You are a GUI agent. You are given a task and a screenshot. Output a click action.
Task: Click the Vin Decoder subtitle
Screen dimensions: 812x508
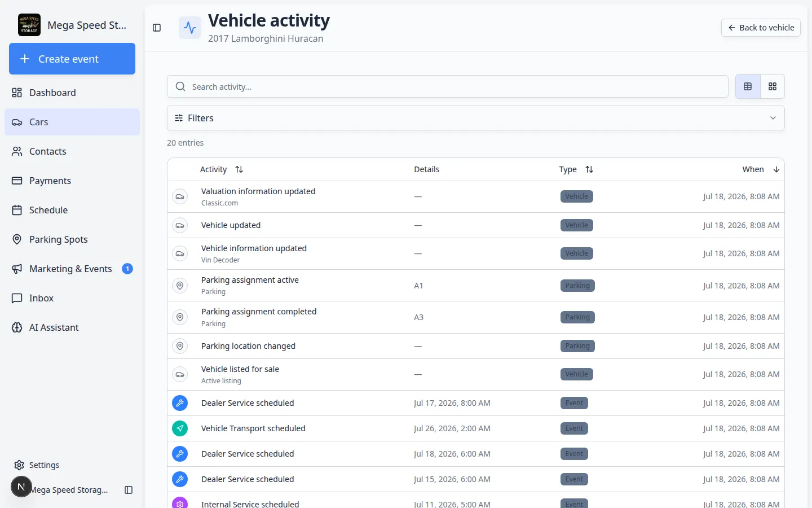[220, 260]
